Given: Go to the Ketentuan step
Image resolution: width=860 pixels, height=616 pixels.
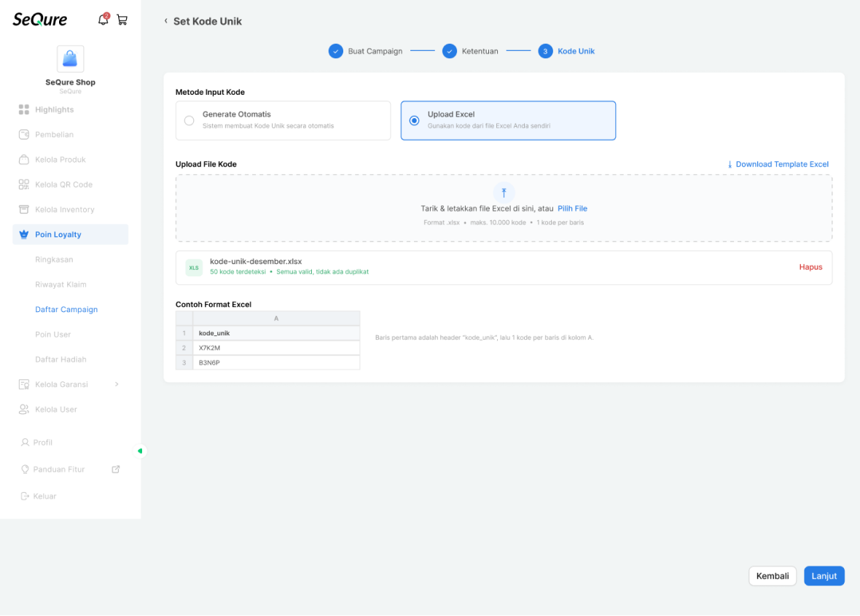Looking at the screenshot, I should click(x=480, y=51).
